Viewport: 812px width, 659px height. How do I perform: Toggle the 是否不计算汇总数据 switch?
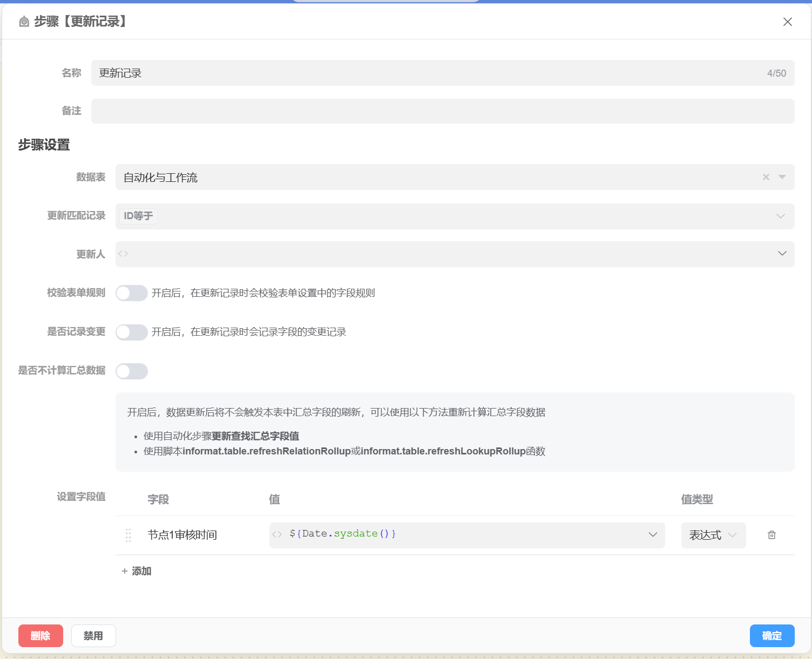[131, 371]
